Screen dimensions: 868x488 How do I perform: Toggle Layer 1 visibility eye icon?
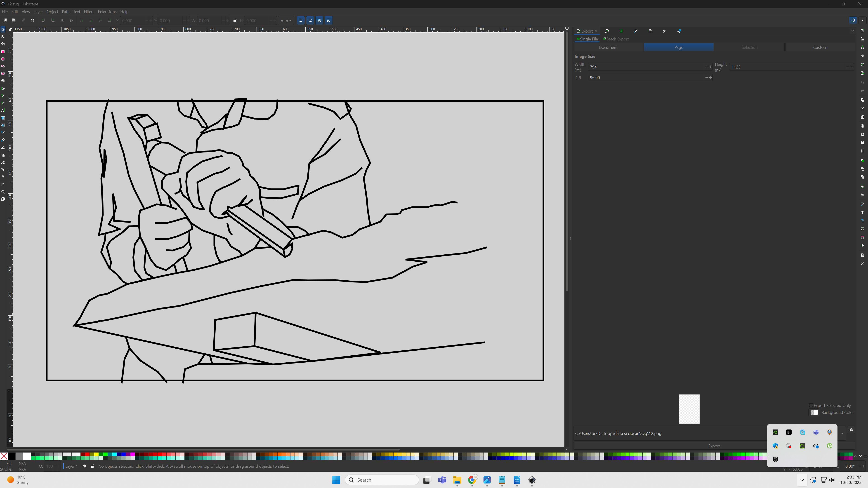84,466
